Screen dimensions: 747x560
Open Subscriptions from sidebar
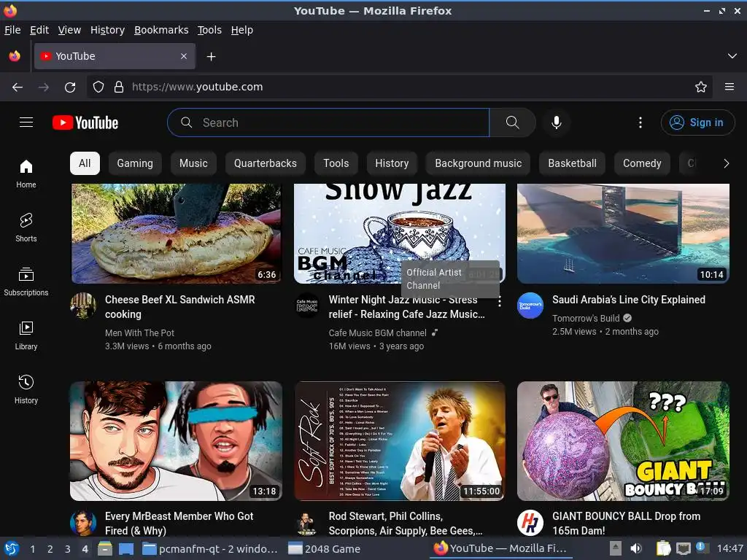[x=26, y=282]
